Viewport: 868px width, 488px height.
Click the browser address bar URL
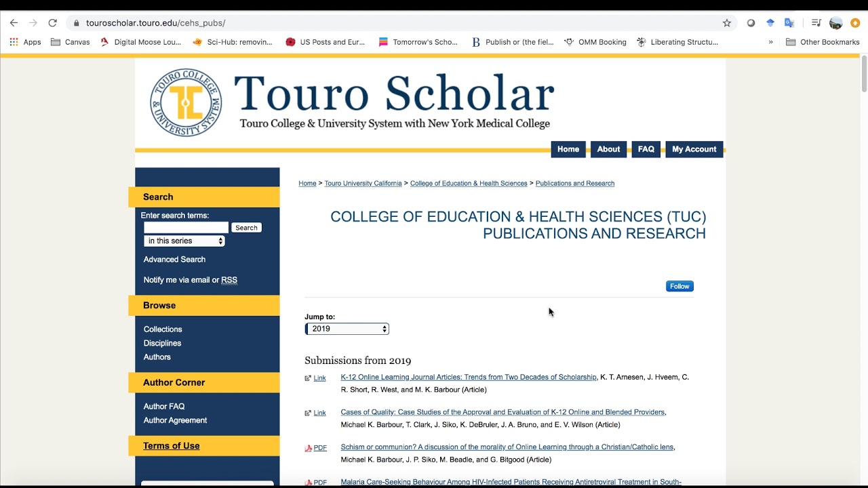[x=155, y=23]
